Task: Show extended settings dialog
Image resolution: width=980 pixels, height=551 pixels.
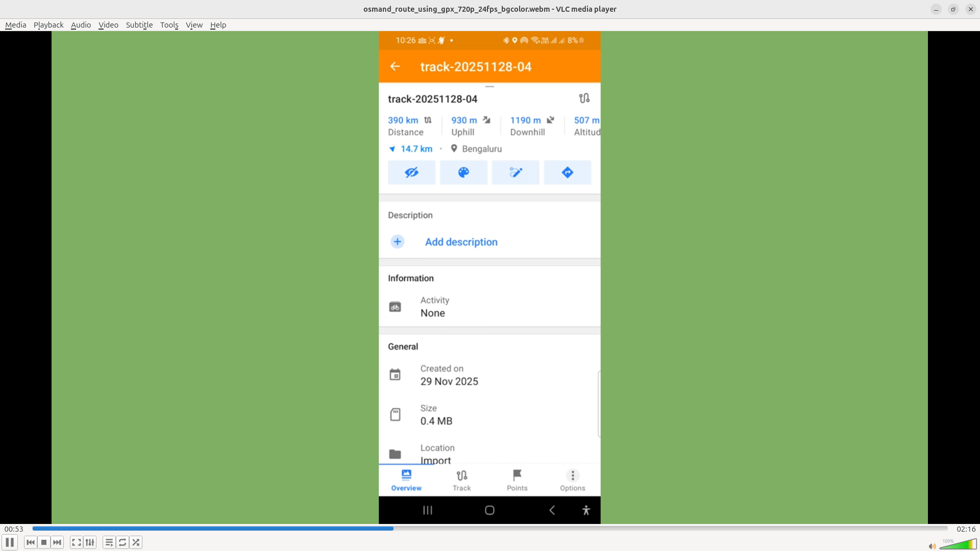Action: (x=90, y=542)
